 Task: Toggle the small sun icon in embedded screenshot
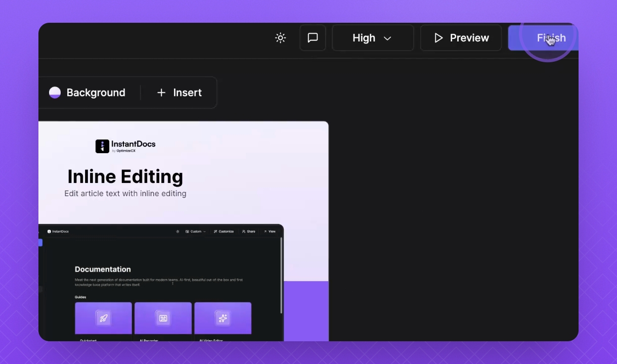click(x=178, y=232)
